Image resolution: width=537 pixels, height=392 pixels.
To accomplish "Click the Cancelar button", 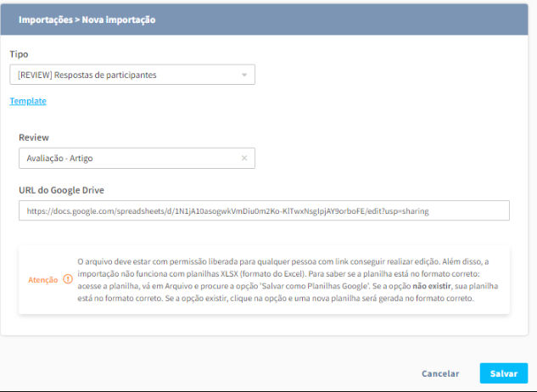I will [x=440, y=373].
